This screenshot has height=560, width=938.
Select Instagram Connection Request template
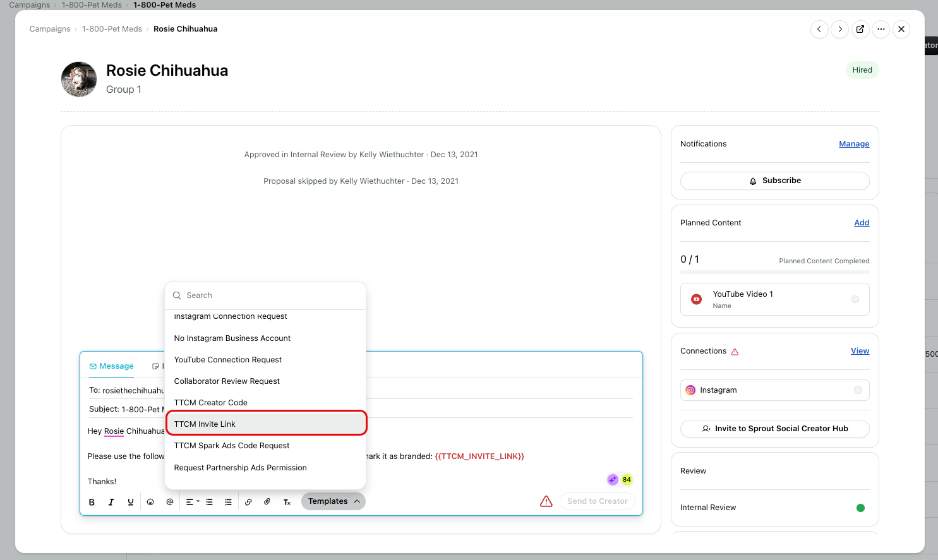[265, 316]
